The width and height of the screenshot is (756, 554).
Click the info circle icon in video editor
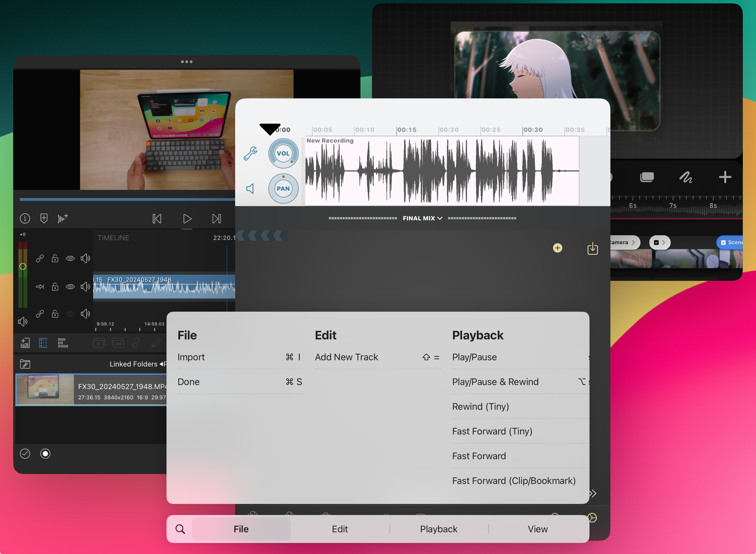pyautogui.click(x=25, y=218)
